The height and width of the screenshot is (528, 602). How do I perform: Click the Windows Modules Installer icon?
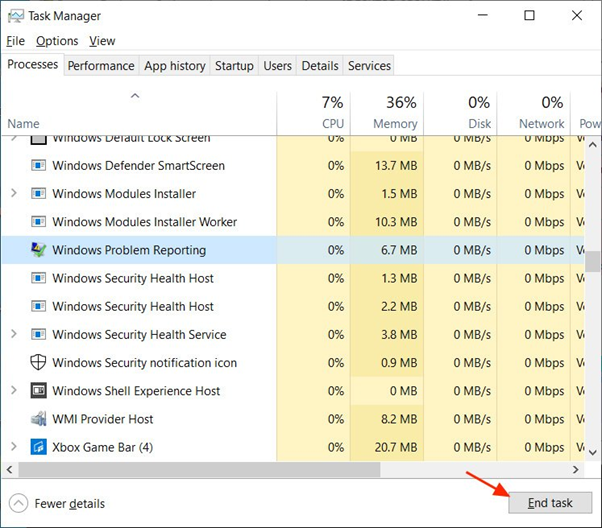click(38, 194)
